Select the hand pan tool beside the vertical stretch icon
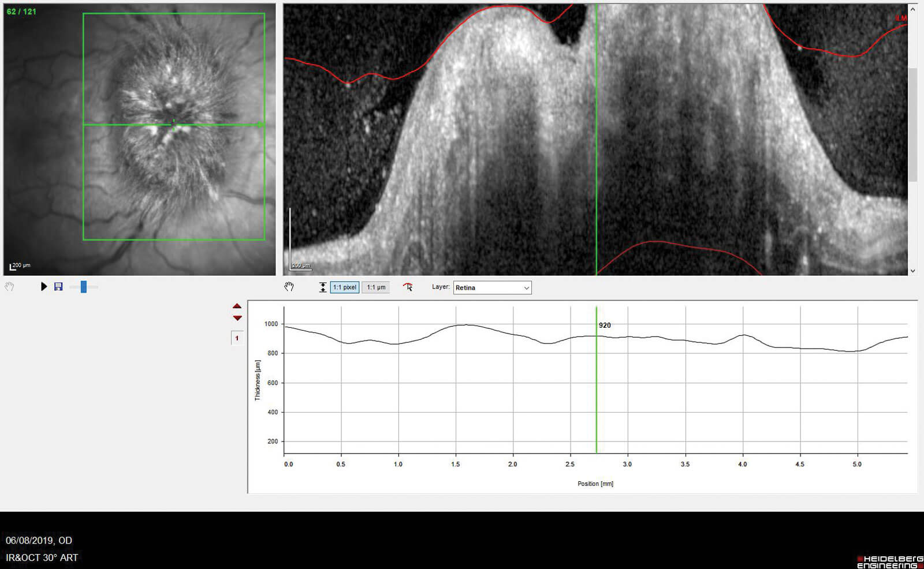Viewport: 924px width, 569px height. click(x=289, y=287)
